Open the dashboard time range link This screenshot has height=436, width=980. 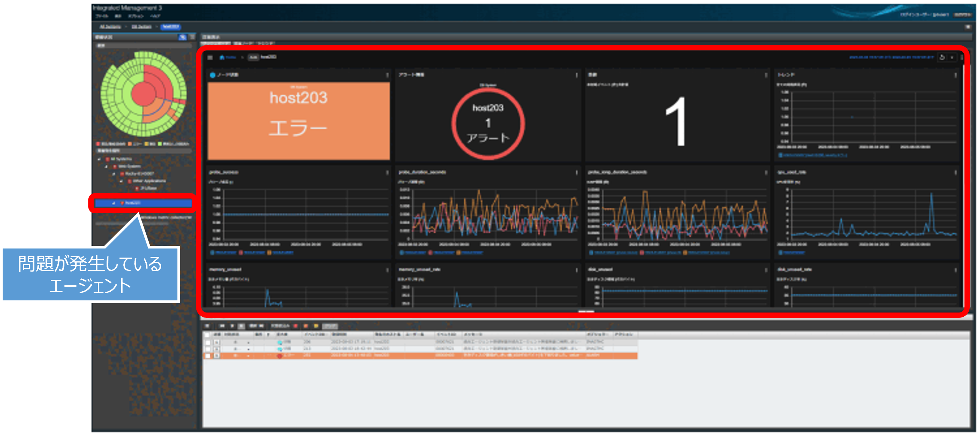(x=891, y=58)
